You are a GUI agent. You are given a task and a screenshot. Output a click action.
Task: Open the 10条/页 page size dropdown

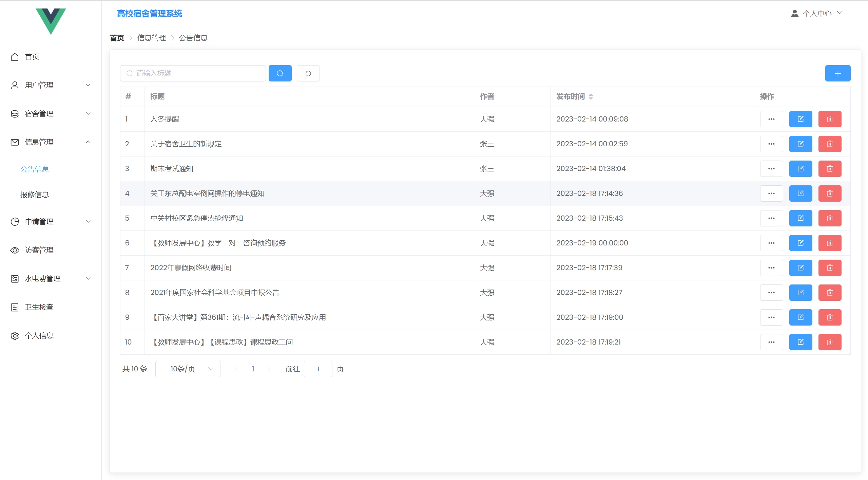coord(188,369)
